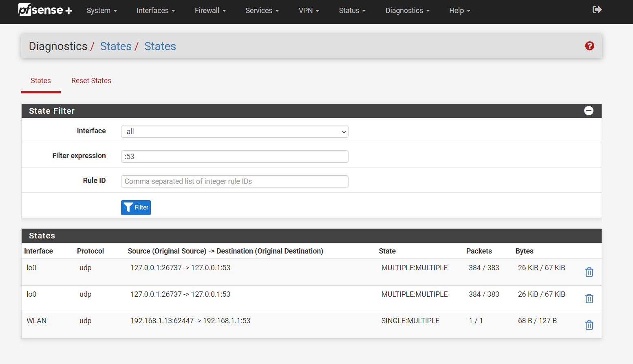Click the WLAN interface cell
Image resolution: width=633 pixels, height=364 pixels.
[x=36, y=321]
